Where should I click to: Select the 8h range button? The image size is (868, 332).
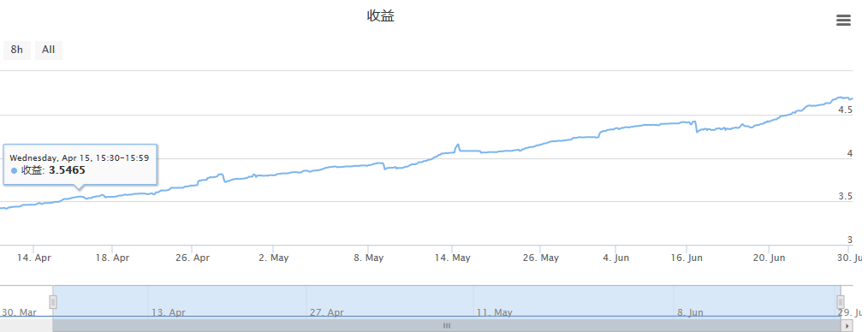coord(17,50)
